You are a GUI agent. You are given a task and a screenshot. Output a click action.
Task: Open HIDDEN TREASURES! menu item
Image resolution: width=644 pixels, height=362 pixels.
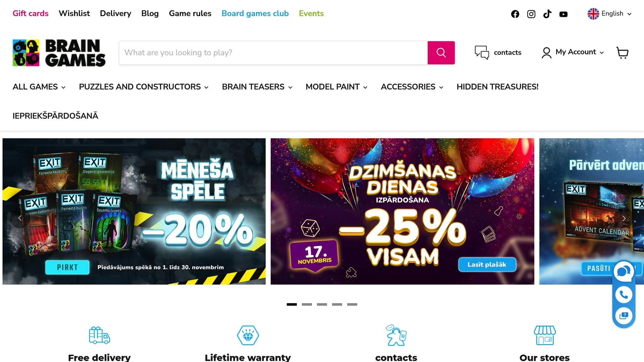pyautogui.click(x=497, y=87)
